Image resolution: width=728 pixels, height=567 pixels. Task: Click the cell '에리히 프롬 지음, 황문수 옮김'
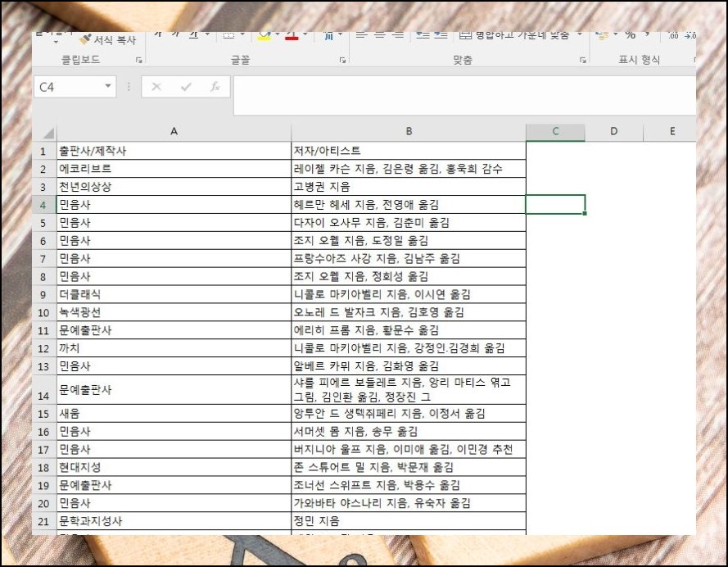(409, 330)
